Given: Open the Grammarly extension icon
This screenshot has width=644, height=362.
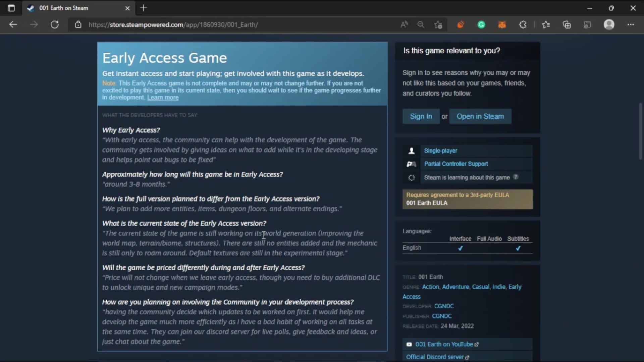Looking at the screenshot, I should (481, 24).
